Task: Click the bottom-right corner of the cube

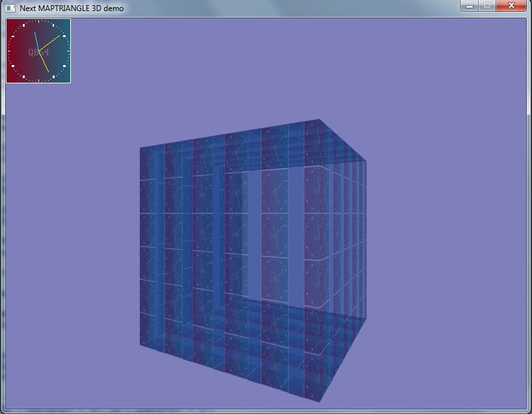Action: 320,401
